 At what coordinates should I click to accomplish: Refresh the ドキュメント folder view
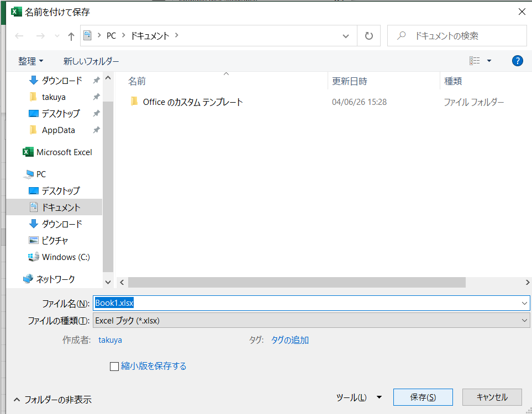click(369, 35)
